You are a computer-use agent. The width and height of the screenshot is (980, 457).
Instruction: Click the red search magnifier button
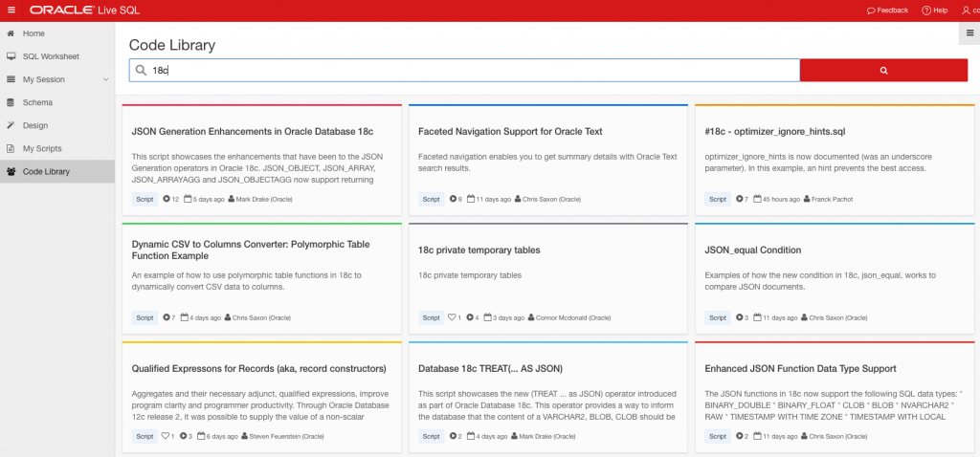(883, 70)
